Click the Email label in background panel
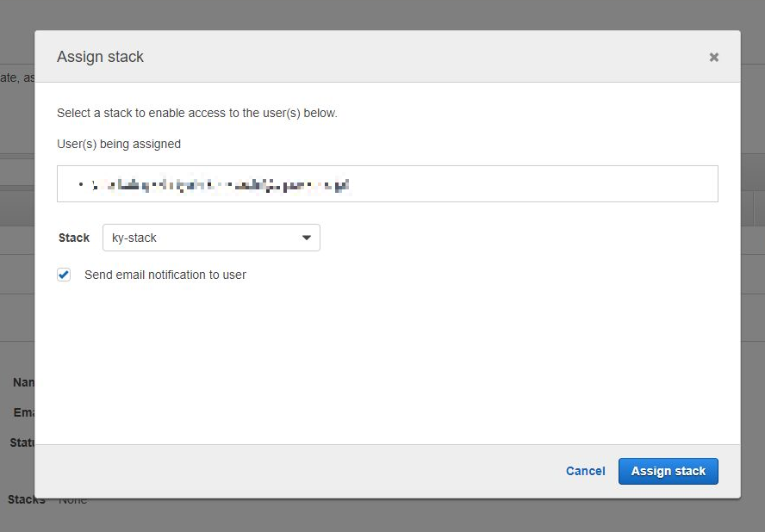The height and width of the screenshot is (532, 765). pyautogui.click(x=23, y=412)
